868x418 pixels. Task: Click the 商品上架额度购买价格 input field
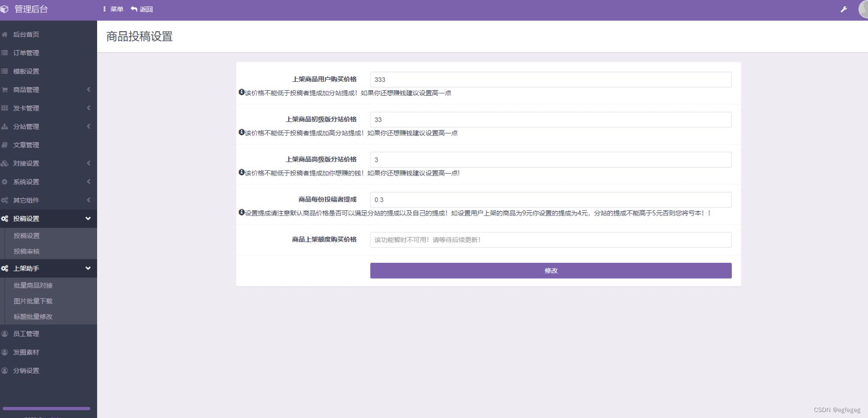(x=551, y=240)
